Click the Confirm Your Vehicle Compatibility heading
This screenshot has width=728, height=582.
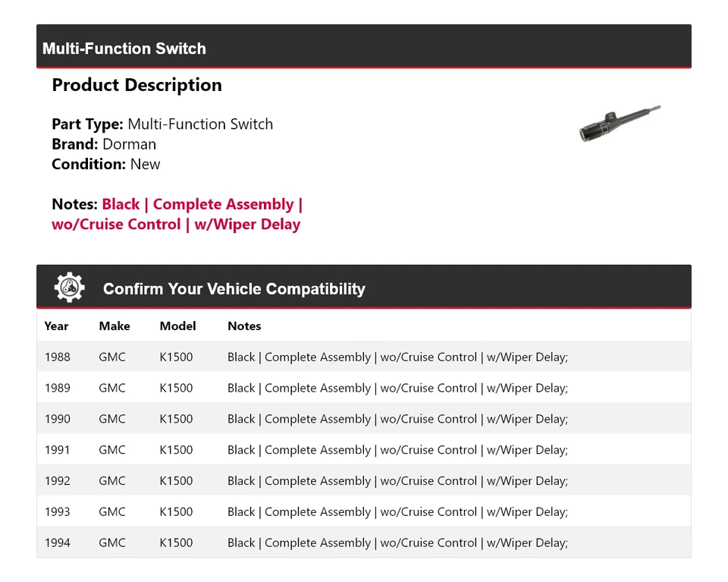click(x=234, y=289)
